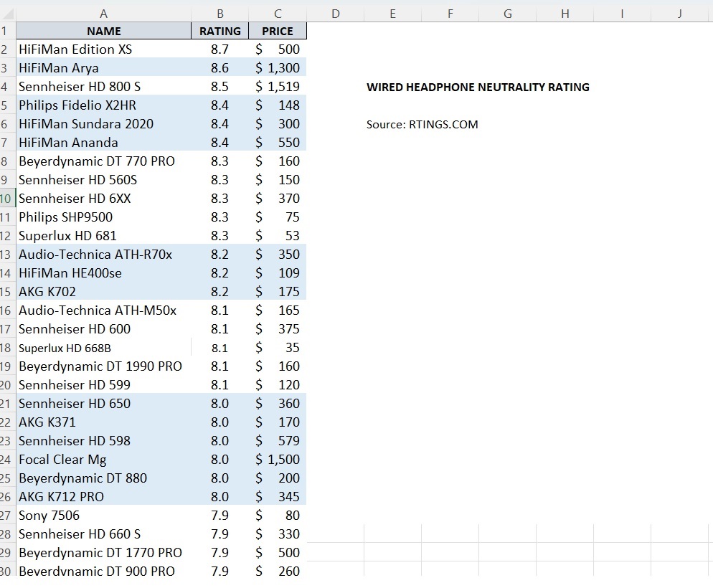The image size is (713, 588).
Task: Click the PRICE header cell
Action: 278,31
